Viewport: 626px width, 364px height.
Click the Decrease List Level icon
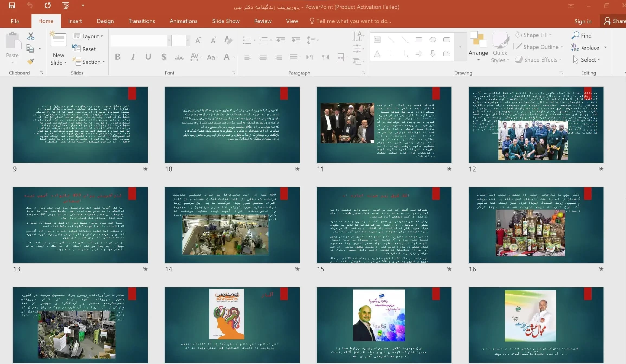point(280,40)
